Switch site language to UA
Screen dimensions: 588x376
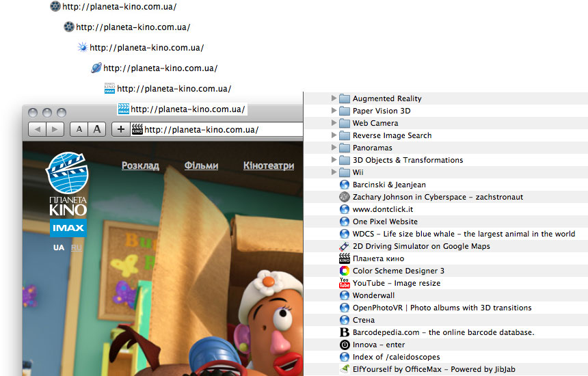[x=59, y=247]
